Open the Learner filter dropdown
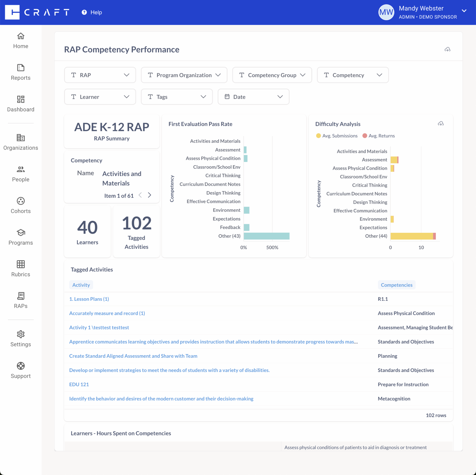 [x=100, y=97]
